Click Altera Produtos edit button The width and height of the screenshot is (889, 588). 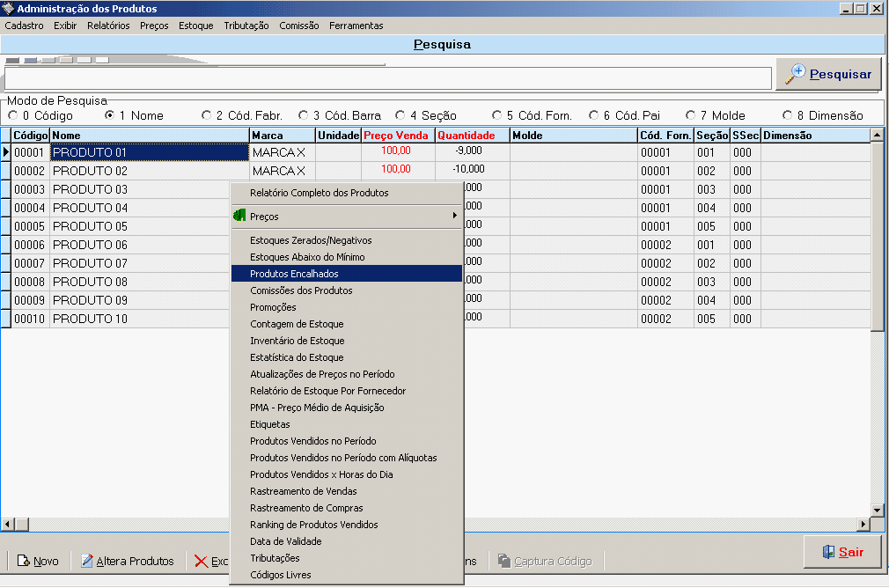(127, 561)
